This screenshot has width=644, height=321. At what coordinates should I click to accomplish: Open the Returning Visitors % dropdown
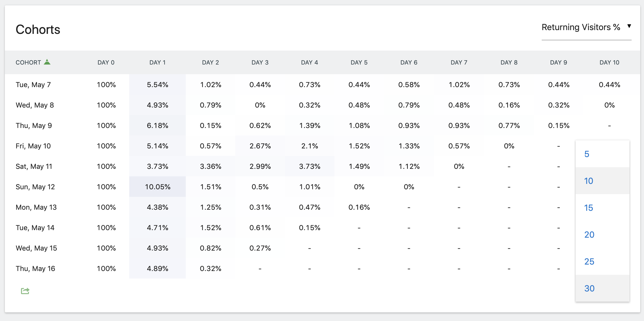pos(581,27)
